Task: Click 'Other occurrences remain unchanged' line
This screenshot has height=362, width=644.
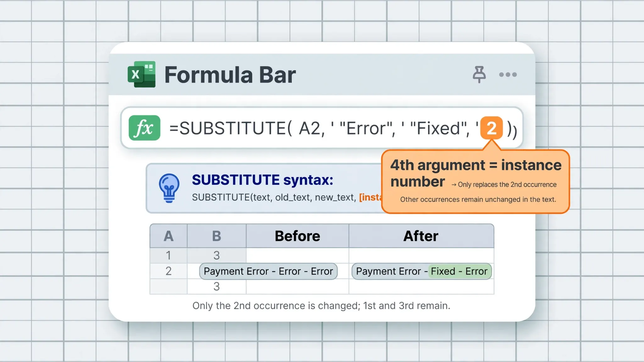Action: [x=478, y=200]
